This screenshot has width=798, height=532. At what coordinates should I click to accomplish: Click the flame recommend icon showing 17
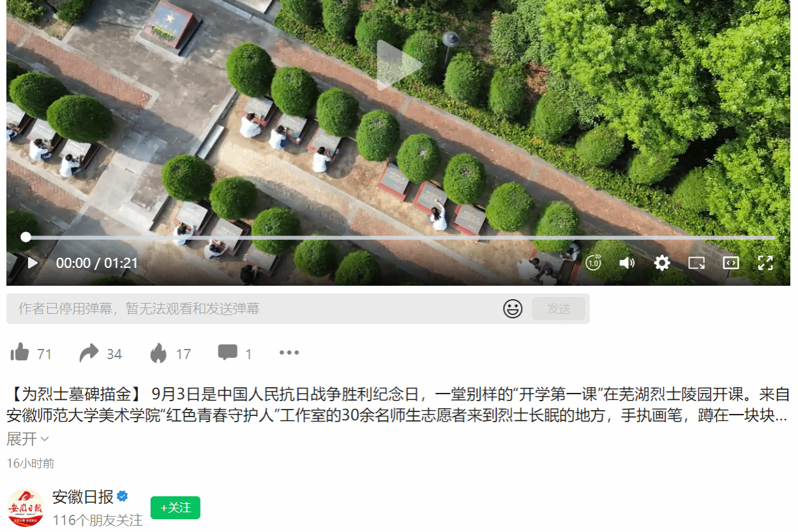tap(158, 353)
